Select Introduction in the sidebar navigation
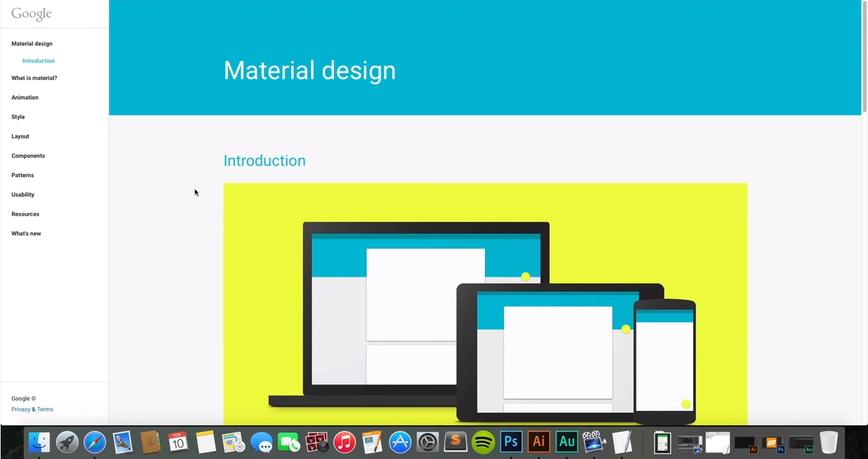The image size is (868, 459). 38,61
